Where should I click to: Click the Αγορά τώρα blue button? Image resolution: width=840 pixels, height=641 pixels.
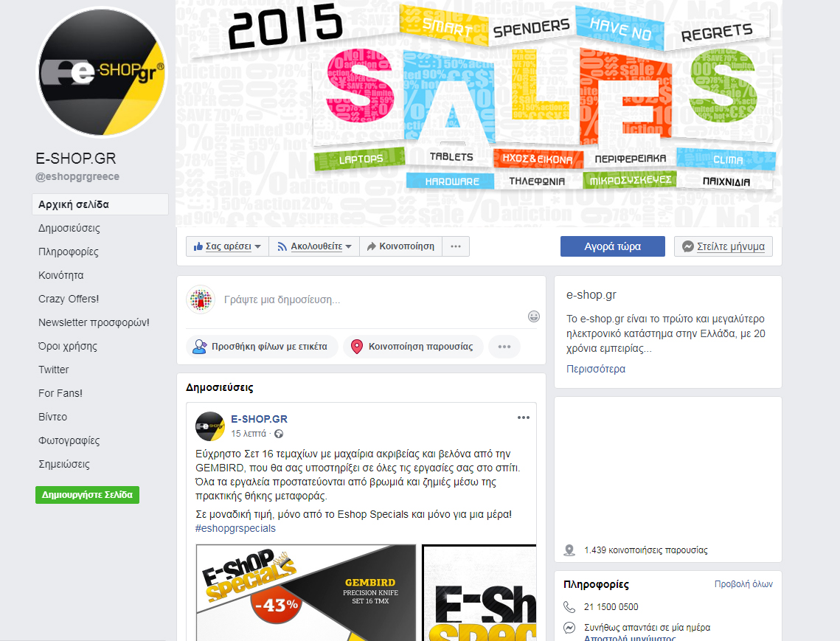tap(612, 246)
